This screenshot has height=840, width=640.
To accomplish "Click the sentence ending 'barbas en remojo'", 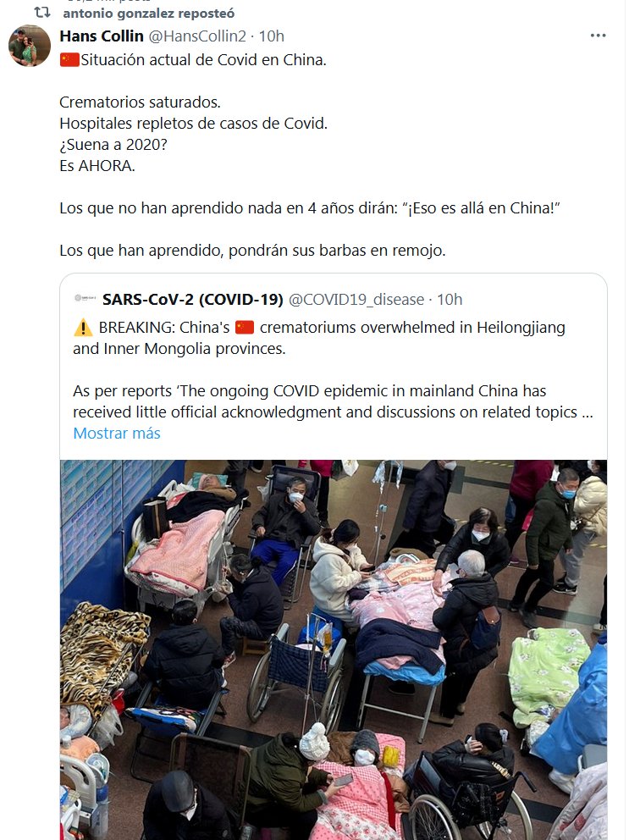I will coord(252,250).
